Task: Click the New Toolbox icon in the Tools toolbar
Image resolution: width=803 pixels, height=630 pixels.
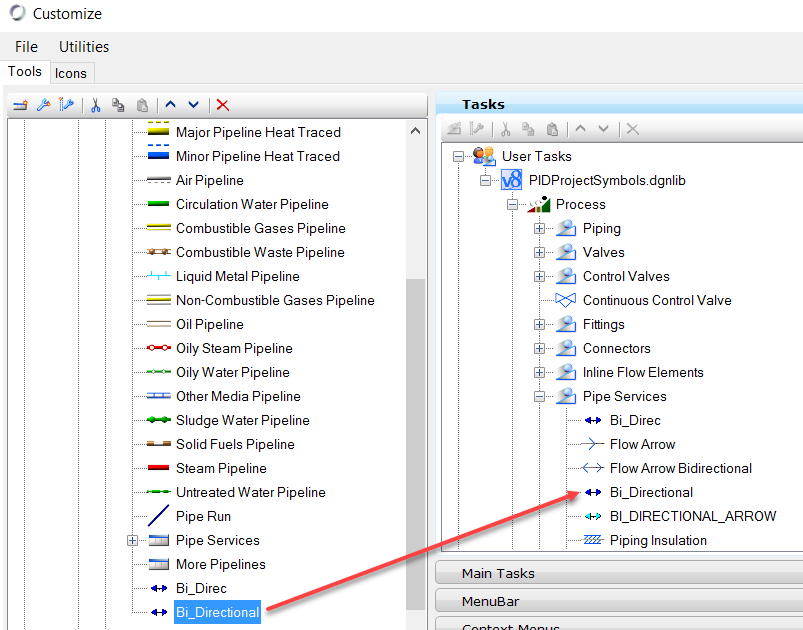Action: click(x=20, y=105)
